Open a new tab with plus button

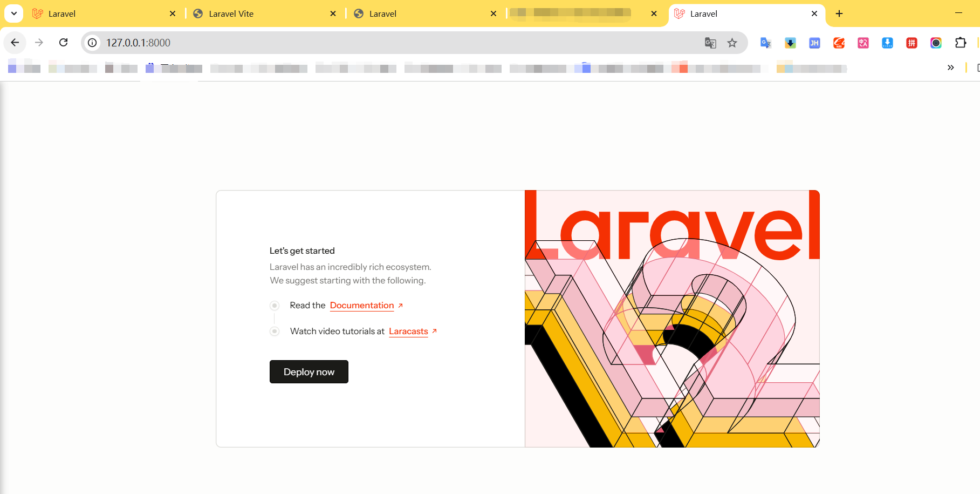coord(839,13)
